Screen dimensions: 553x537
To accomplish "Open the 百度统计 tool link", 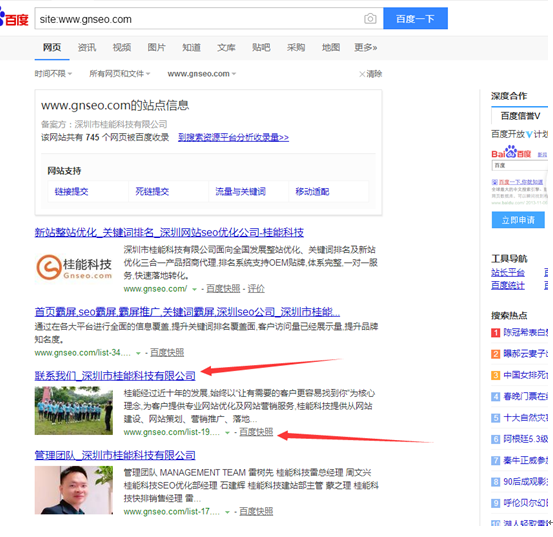I will 508,286.
